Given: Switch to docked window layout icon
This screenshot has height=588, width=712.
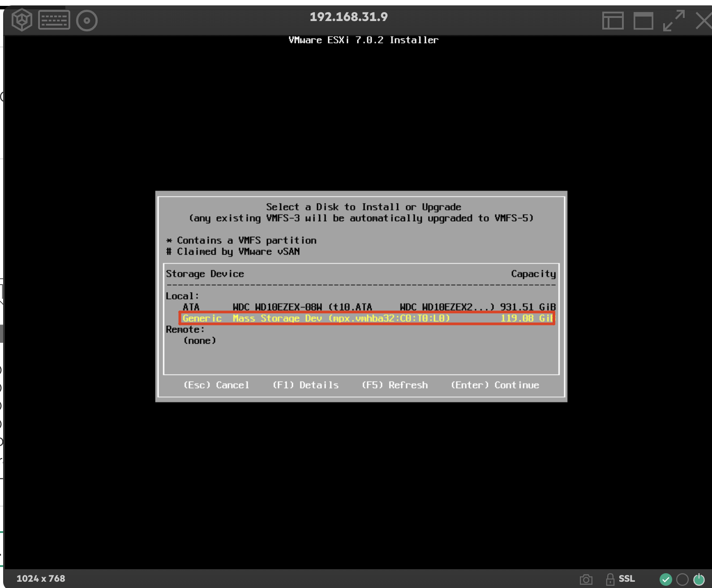Looking at the screenshot, I should point(613,21).
